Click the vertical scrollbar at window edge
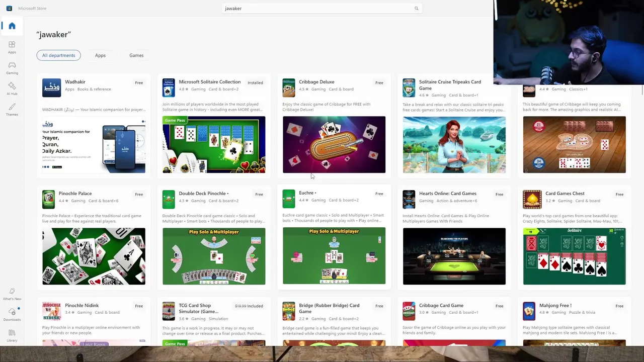Image resolution: width=644 pixels, height=362 pixels. [642, 90]
